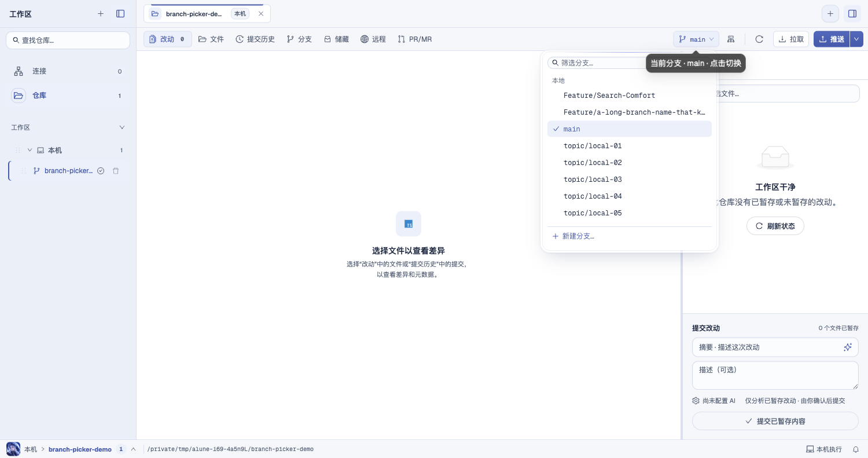Open the dropdown arrow beside 推送
Image resolution: width=868 pixels, height=458 pixels.
[x=856, y=39]
